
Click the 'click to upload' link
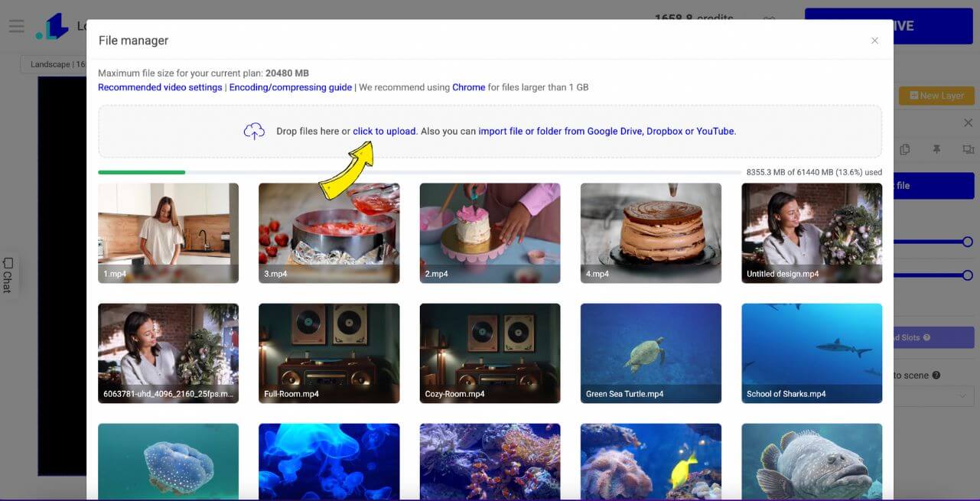point(384,132)
